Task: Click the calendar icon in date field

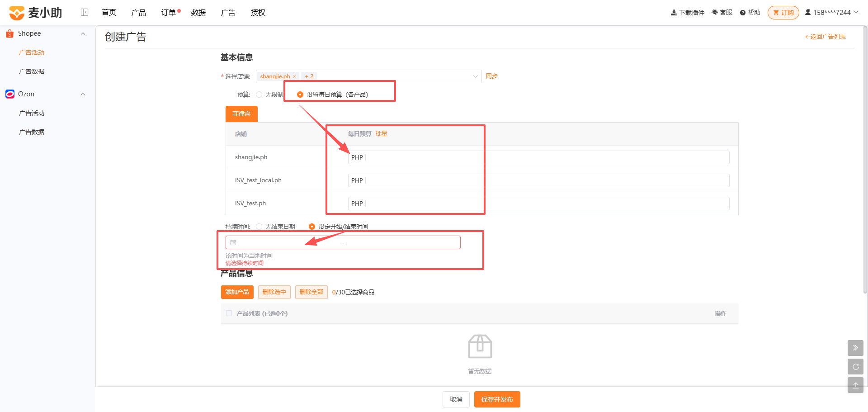Action: (233, 242)
